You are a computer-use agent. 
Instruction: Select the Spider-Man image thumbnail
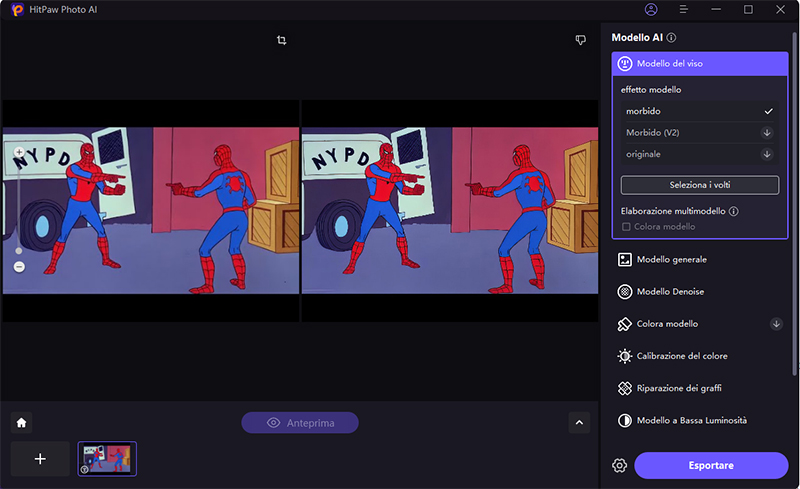coord(107,459)
